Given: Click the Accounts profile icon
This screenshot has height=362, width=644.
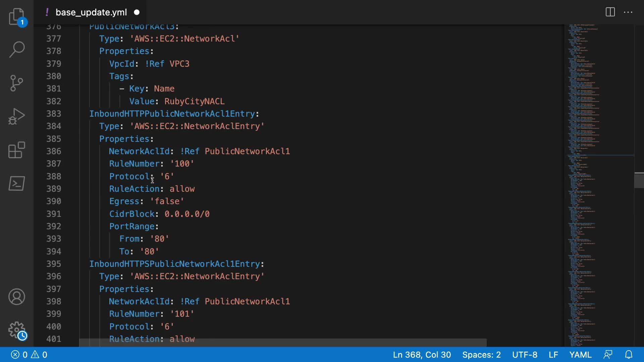Looking at the screenshot, I should click(16, 297).
